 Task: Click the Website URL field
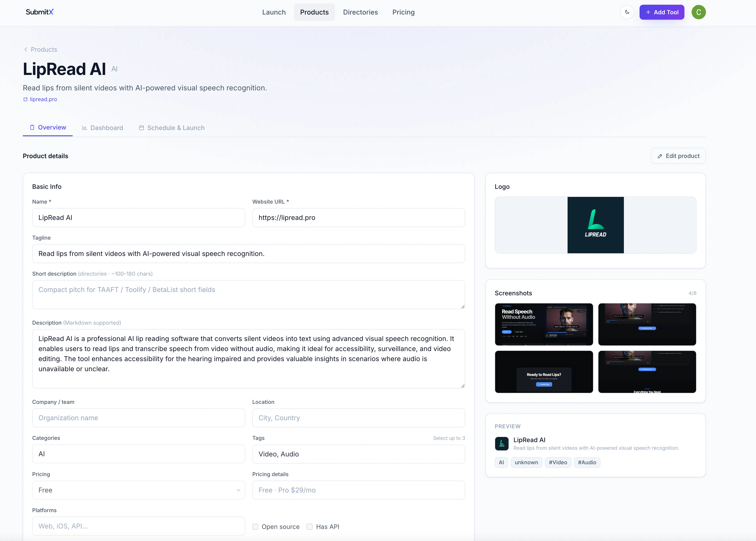pos(358,217)
